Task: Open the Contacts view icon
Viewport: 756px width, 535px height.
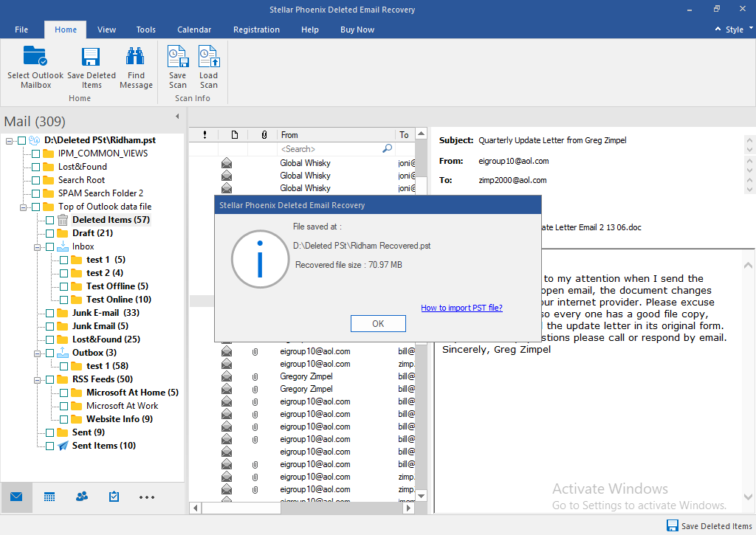Action: (82, 497)
